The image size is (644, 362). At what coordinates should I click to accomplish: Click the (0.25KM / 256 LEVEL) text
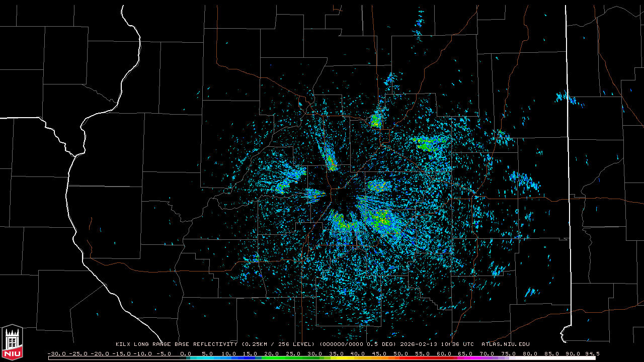[278, 344]
